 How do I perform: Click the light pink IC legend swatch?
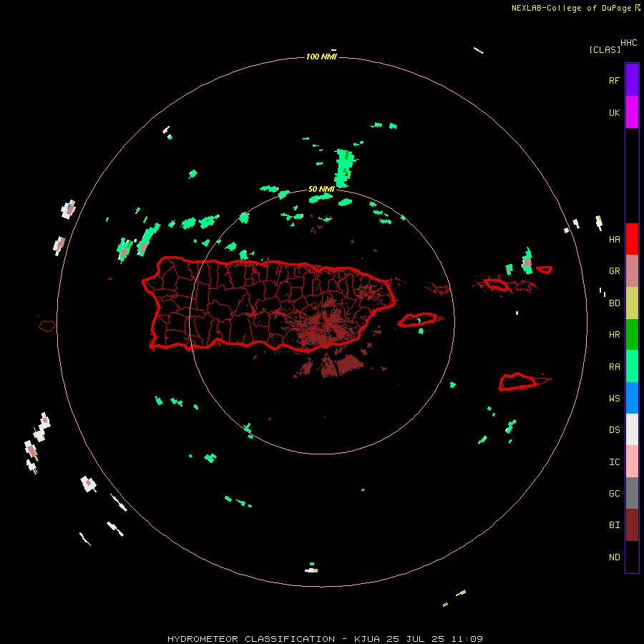[632, 462]
